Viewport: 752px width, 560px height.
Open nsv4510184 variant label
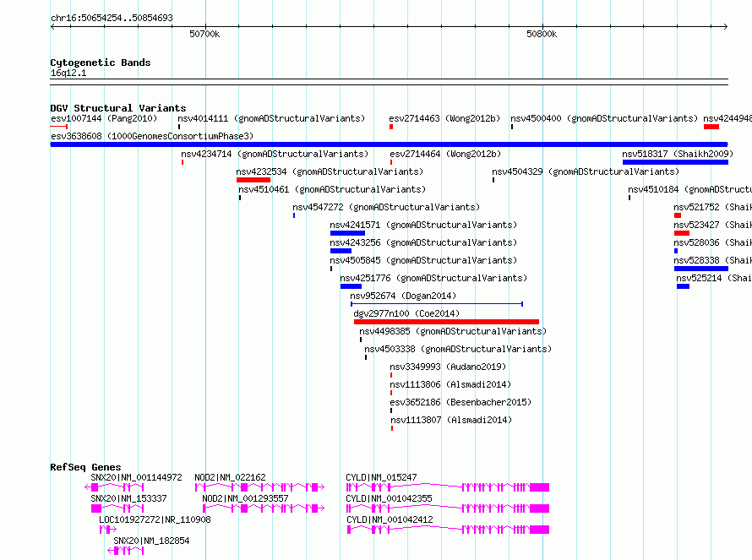pos(689,189)
